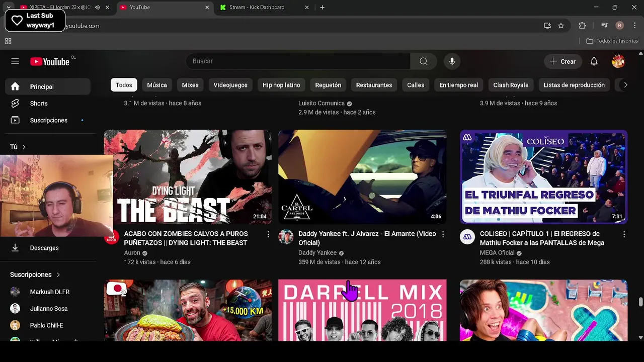Screen dimensions: 644x362
Task: Select the Listas de reproducción chip
Action: pos(574,85)
